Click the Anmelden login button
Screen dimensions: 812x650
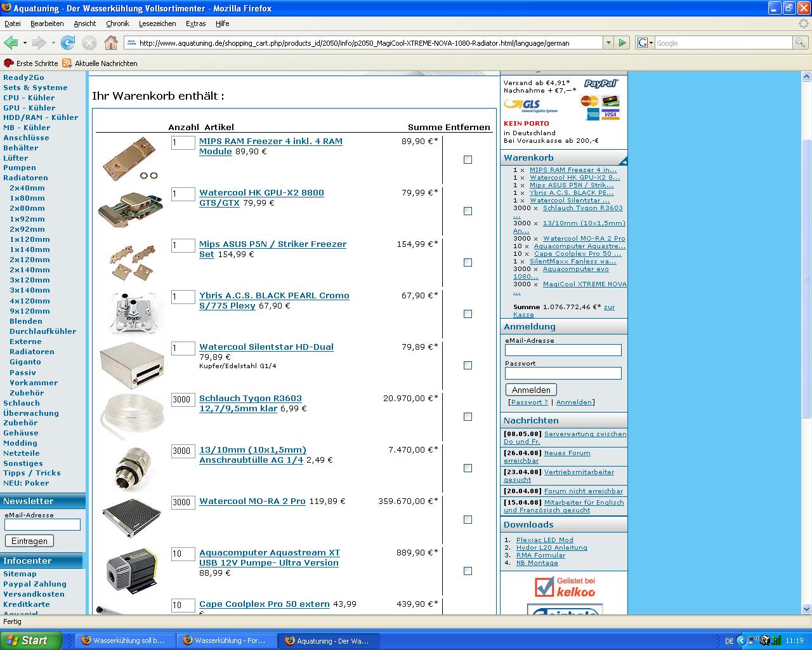pos(531,390)
